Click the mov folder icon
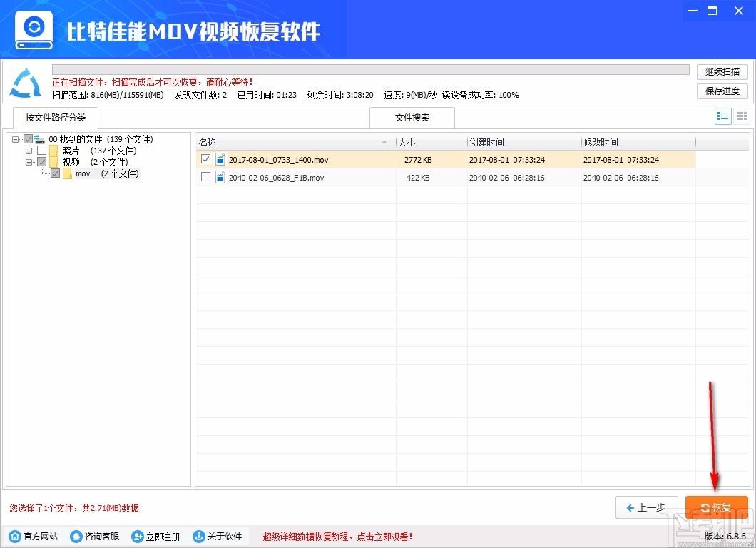This screenshot has height=548, width=756. pyautogui.click(x=67, y=173)
